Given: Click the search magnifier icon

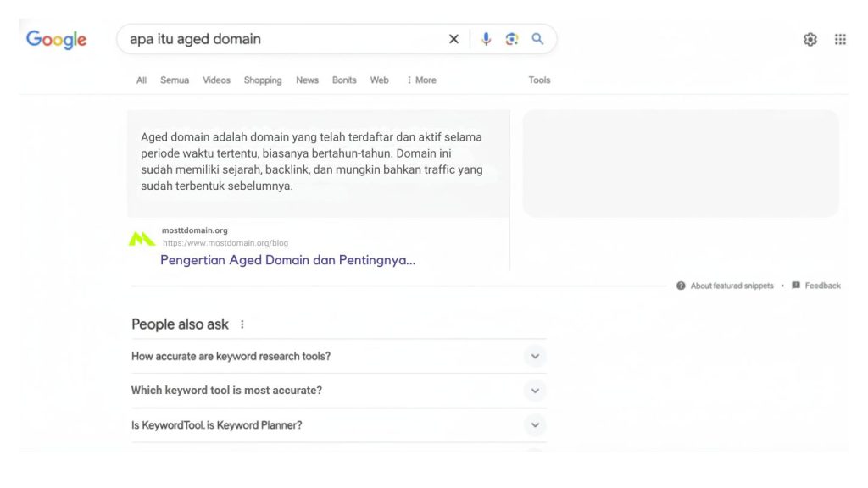Looking at the screenshot, I should [x=537, y=39].
